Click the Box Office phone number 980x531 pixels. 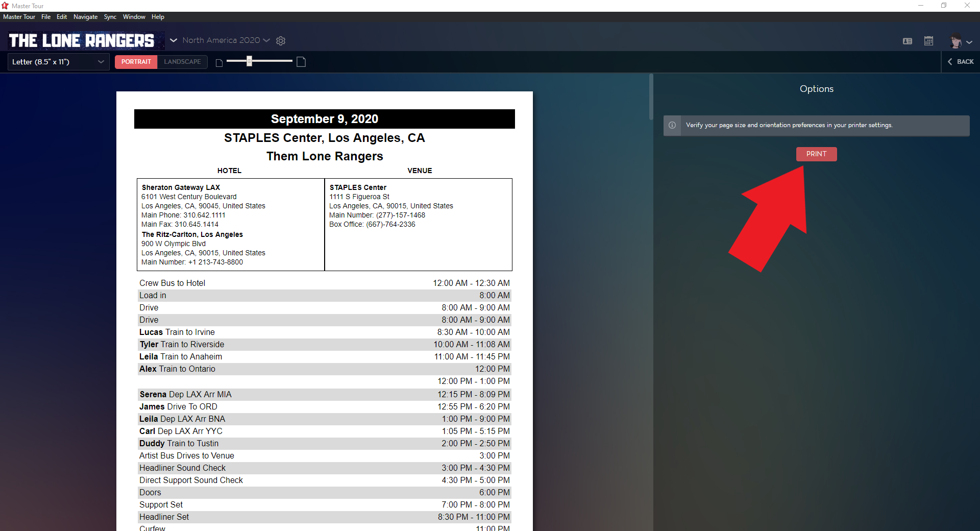[x=390, y=224]
